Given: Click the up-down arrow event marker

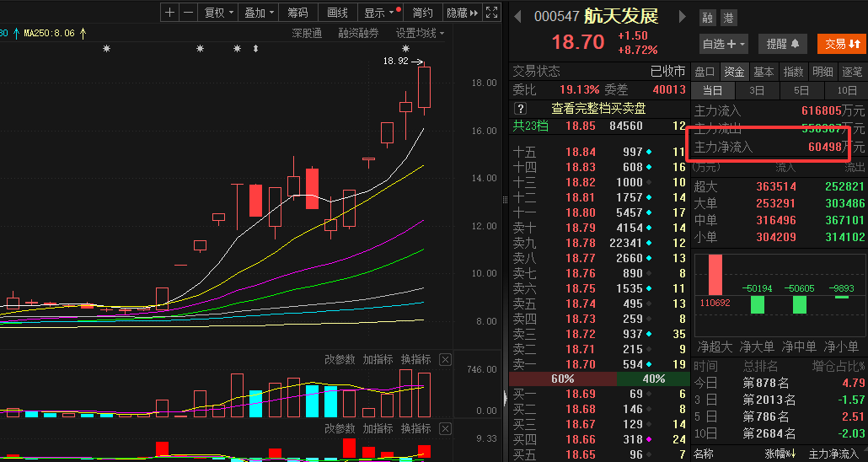Looking at the screenshot, I should click(255, 49).
